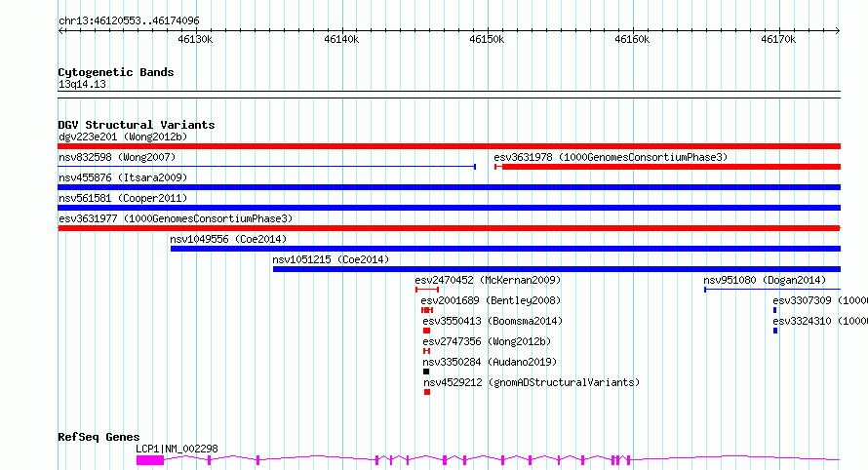This screenshot has height=470, width=868.
Task: Select the large magenta LCP1 terminal exon
Action: coord(150,460)
